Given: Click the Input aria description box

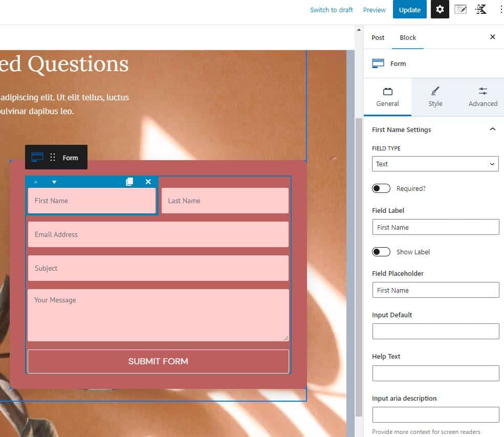Looking at the screenshot, I should point(435,415).
